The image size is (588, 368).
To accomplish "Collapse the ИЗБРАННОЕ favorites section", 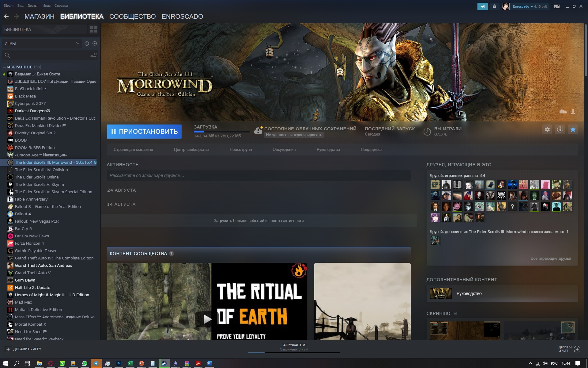I will point(4,67).
